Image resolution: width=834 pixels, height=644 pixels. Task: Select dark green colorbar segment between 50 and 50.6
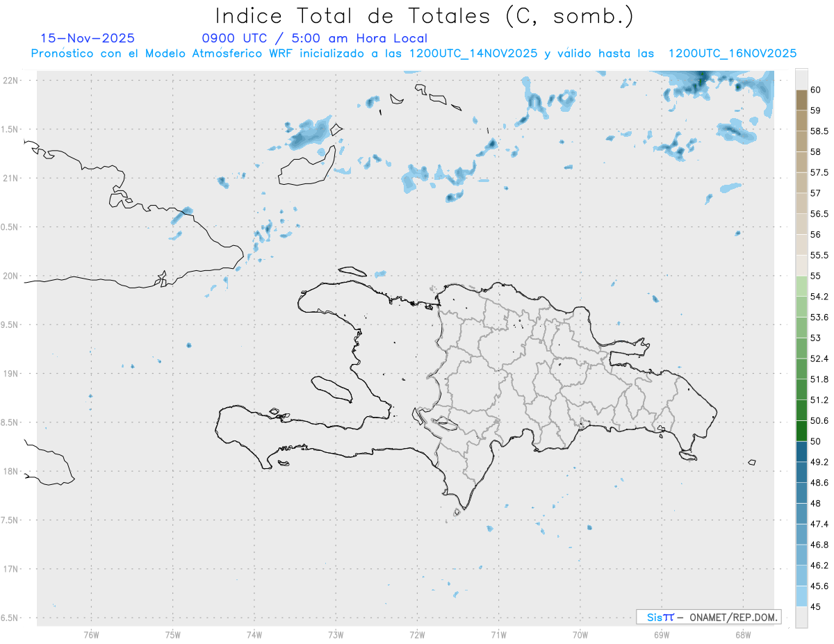pos(801,431)
